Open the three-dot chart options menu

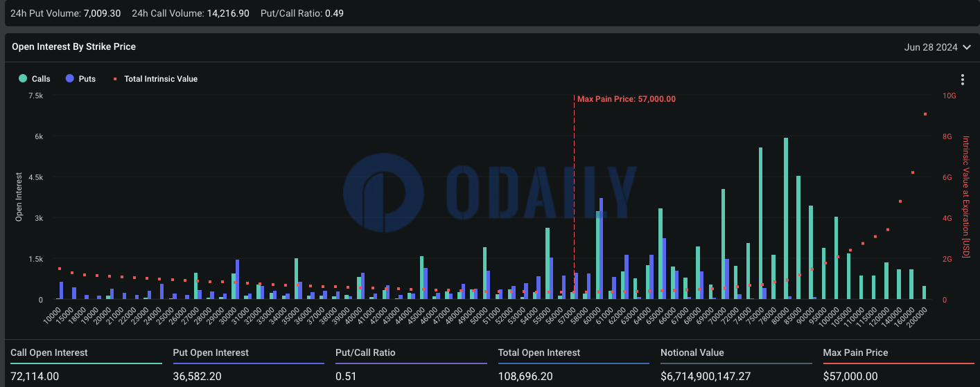962,80
